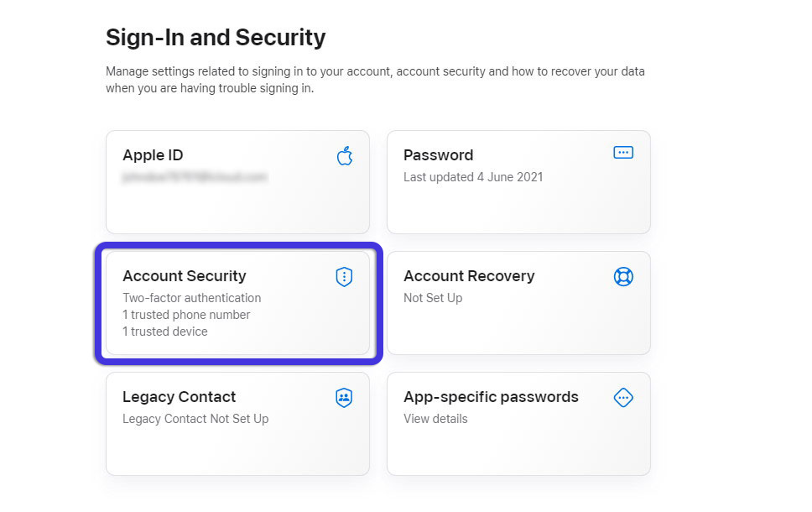Click "1 trusted phone number" text
812x512 pixels.
click(186, 315)
